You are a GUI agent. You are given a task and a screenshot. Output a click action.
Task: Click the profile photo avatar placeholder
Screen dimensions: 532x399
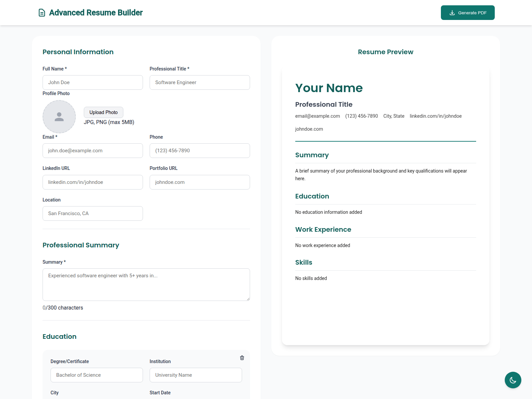tap(59, 117)
